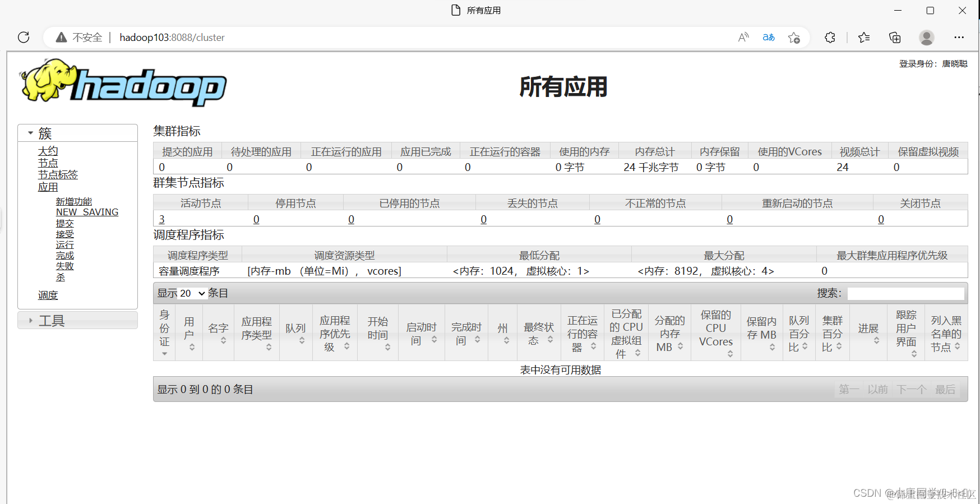Filter applications by 杀 state
The image size is (980, 504).
tap(61, 277)
